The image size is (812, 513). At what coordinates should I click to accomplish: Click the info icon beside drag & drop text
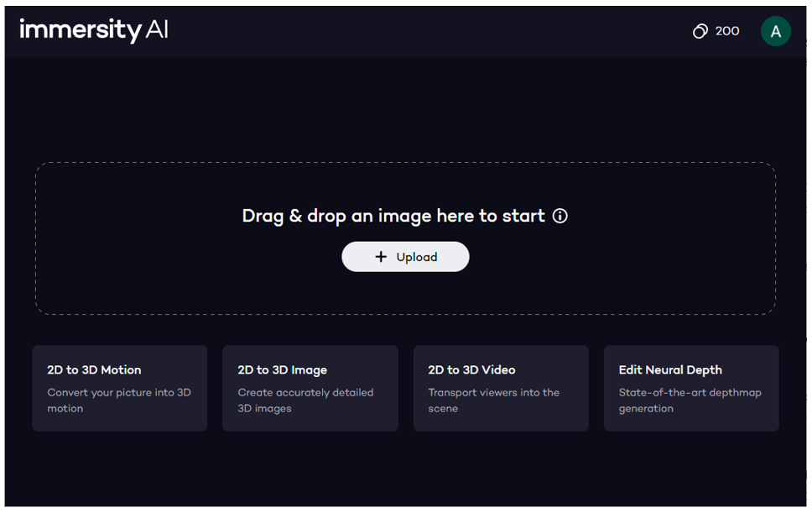pos(560,216)
